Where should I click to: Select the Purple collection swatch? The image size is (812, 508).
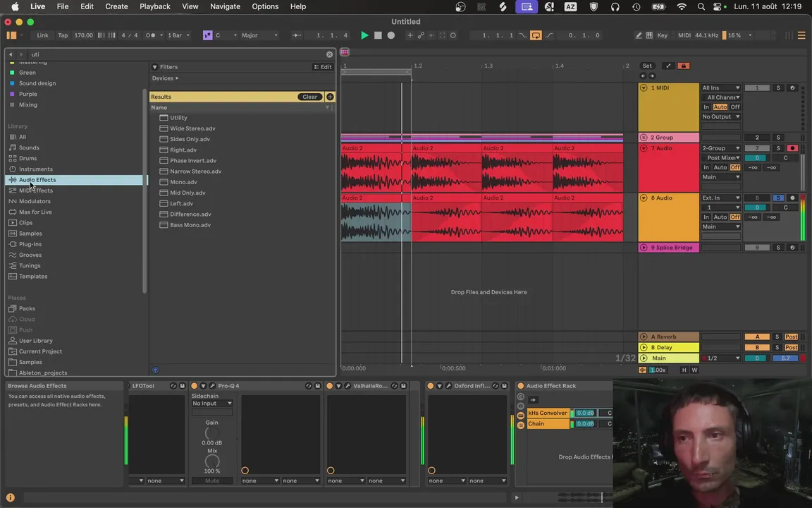coord(12,95)
